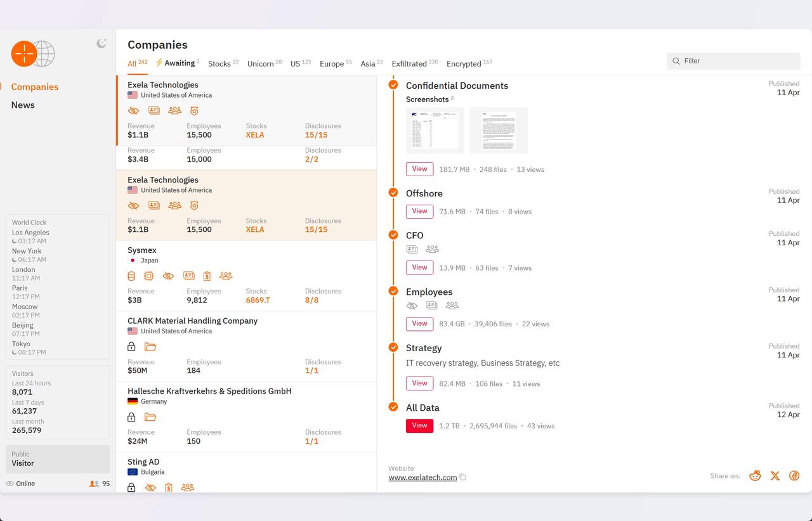Click the View button under CFO
Image resolution: width=812 pixels, height=521 pixels.
click(419, 267)
